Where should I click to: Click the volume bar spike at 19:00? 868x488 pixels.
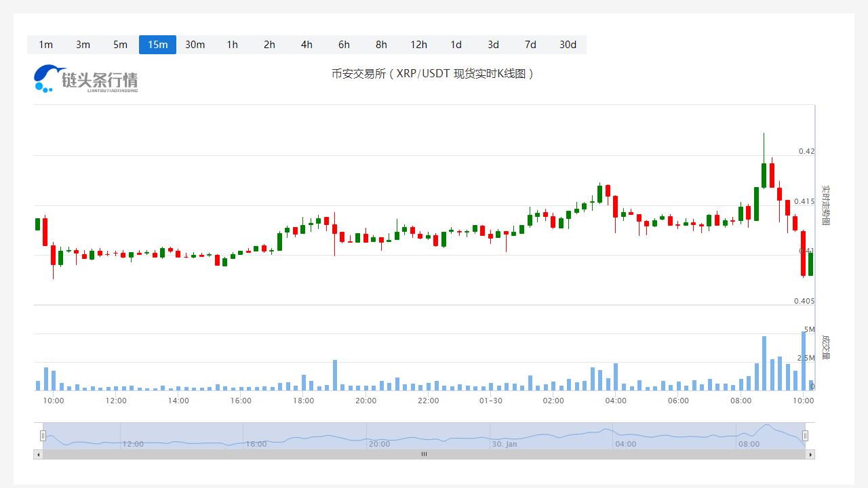click(x=335, y=375)
